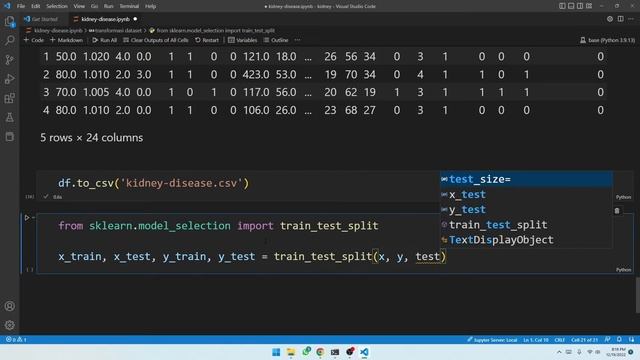The image size is (640, 360).
Task: Choose x_test autocomplete suggestion
Action: 526,194
